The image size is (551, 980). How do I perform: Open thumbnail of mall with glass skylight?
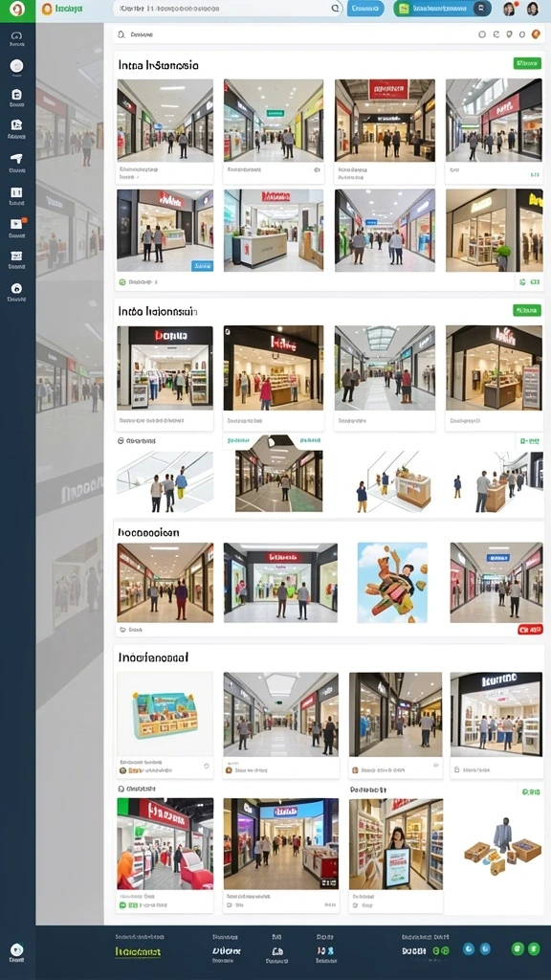(385, 368)
